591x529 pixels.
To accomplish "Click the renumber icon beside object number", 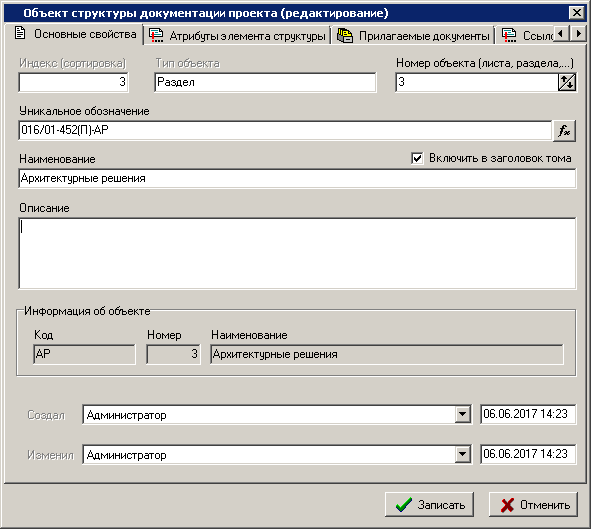I will [x=567, y=82].
